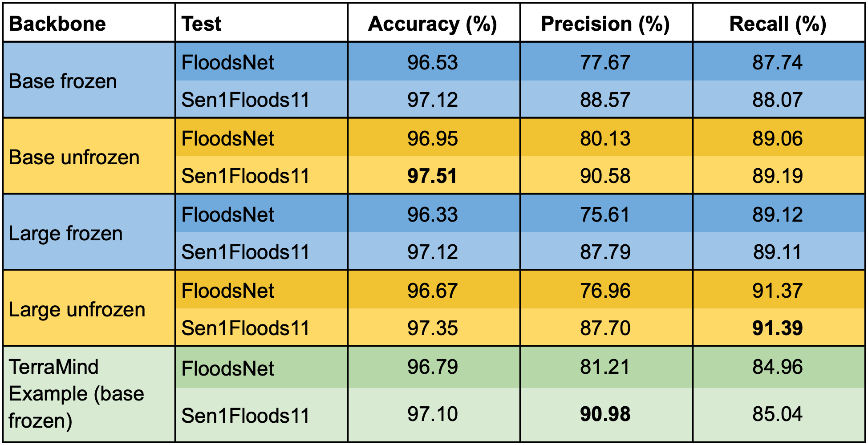Image resolution: width=868 pixels, height=445 pixels.
Task: Click FloodsNet in the TerraMind Example row
Action: tap(228, 368)
